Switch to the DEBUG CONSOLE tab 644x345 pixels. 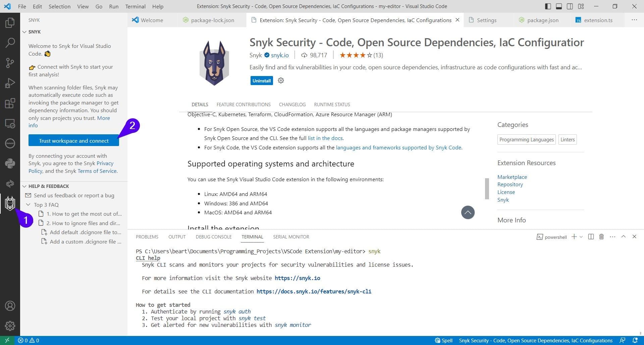click(214, 237)
